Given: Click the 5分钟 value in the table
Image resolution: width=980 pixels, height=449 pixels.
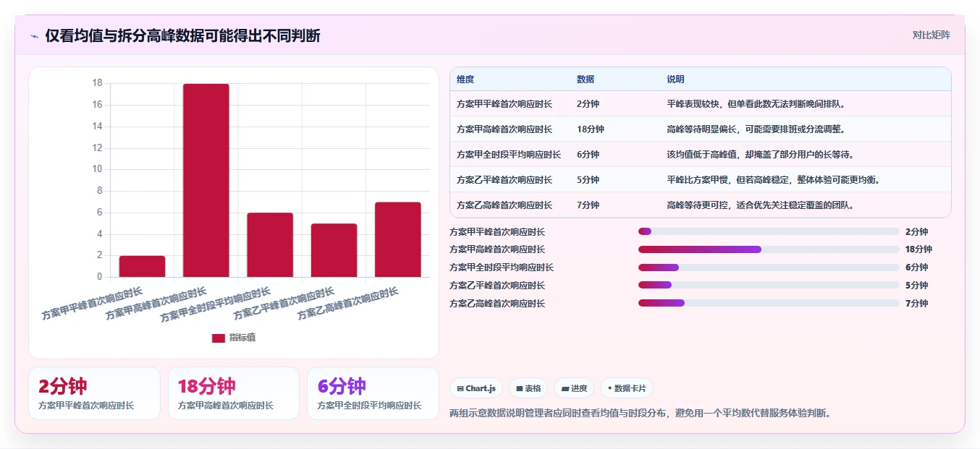Looking at the screenshot, I should point(588,180).
